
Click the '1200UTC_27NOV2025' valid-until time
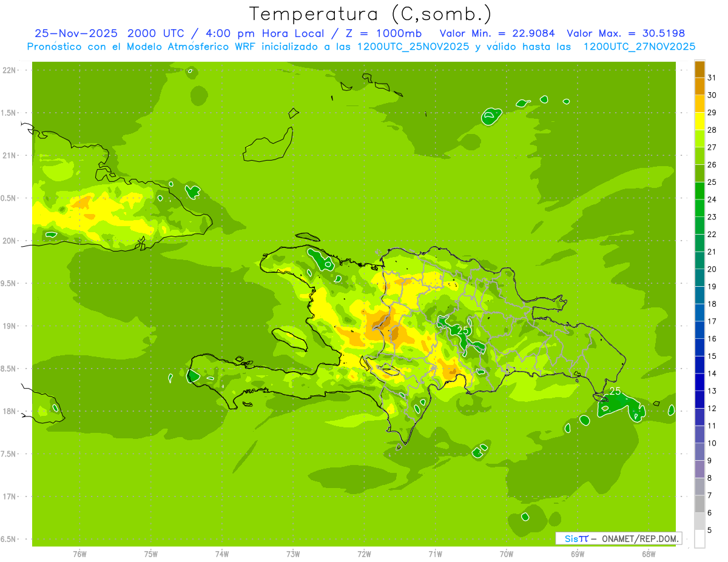click(x=639, y=47)
